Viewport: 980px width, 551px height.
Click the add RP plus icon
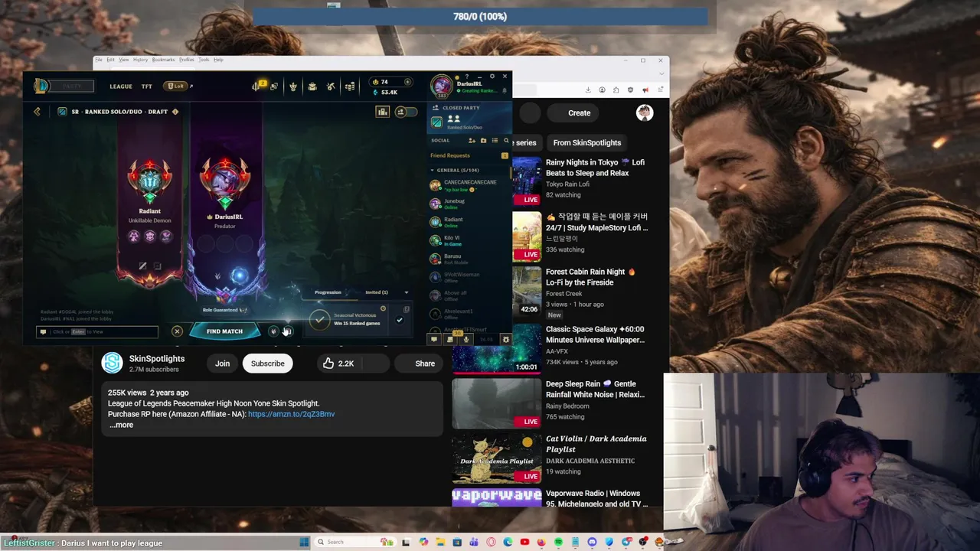point(407,82)
